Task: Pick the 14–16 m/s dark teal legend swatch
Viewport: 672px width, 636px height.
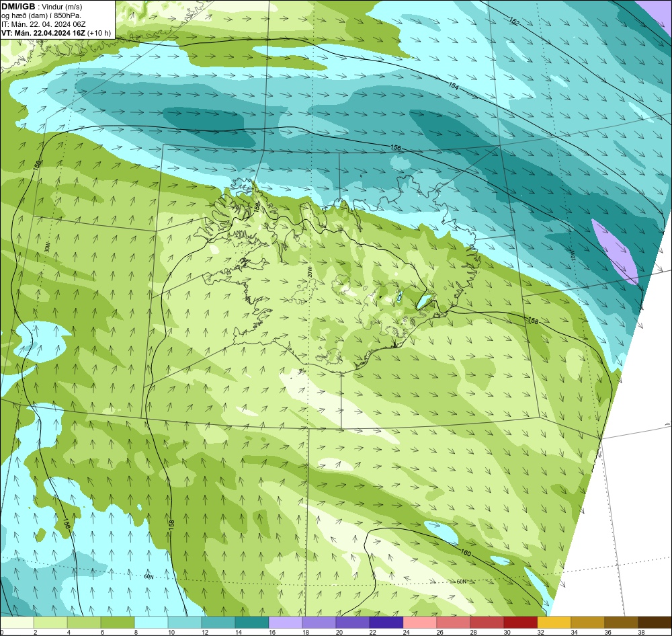Action: [x=252, y=623]
